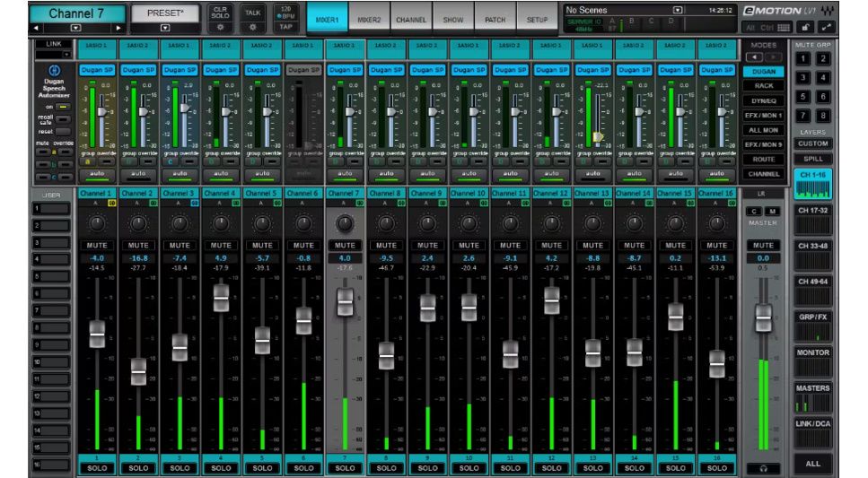Click the SPILL layer button
The height and width of the screenshot is (478, 868).
coord(812,159)
